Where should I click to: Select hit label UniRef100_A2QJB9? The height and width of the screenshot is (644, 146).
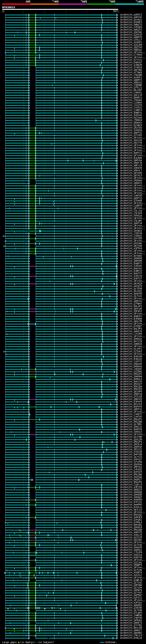(x=131, y=45)
